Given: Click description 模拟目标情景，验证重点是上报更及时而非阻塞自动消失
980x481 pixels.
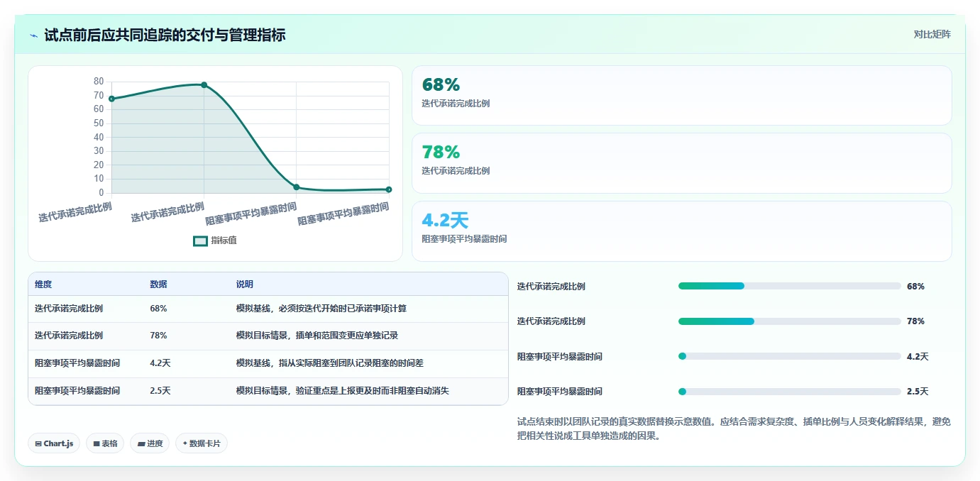Looking at the screenshot, I should pos(342,391).
